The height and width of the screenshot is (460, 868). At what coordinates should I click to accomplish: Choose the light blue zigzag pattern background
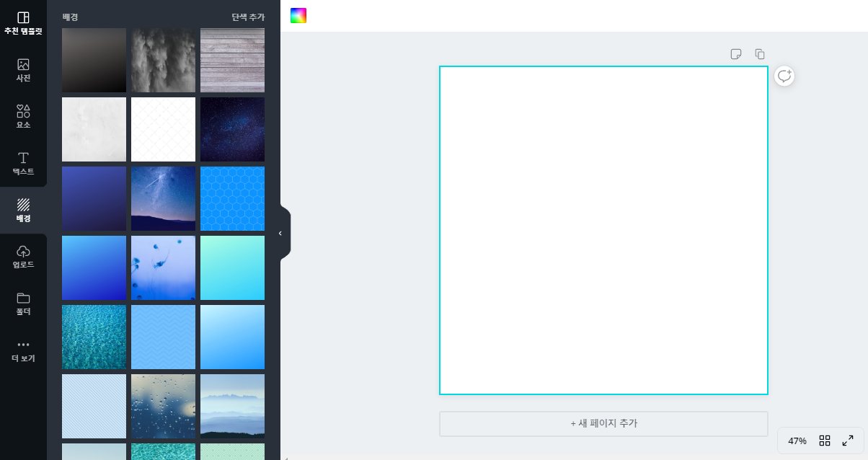click(163, 337)
